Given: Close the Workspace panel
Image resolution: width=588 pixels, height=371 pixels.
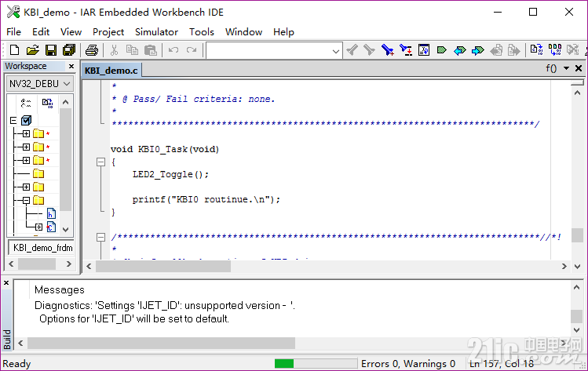Looking at the screenshot, I should (71, 67).
